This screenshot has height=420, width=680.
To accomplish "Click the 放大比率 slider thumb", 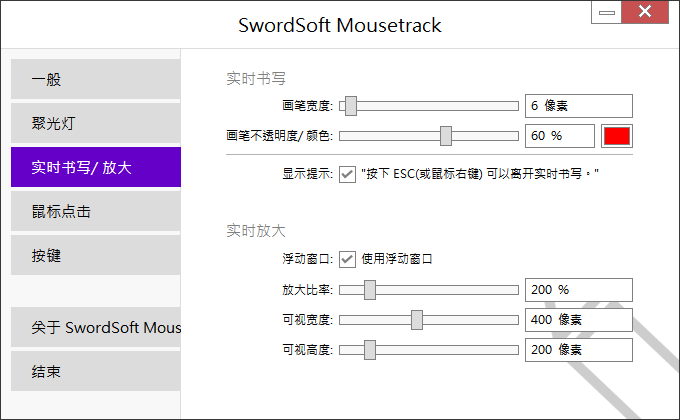I will coord(370,290).
